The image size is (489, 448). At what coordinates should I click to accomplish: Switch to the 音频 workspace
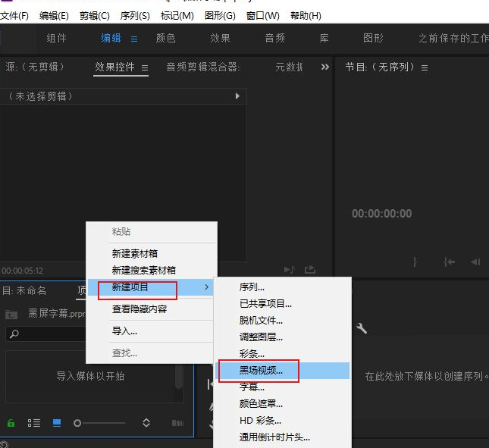tap(274, 38)
